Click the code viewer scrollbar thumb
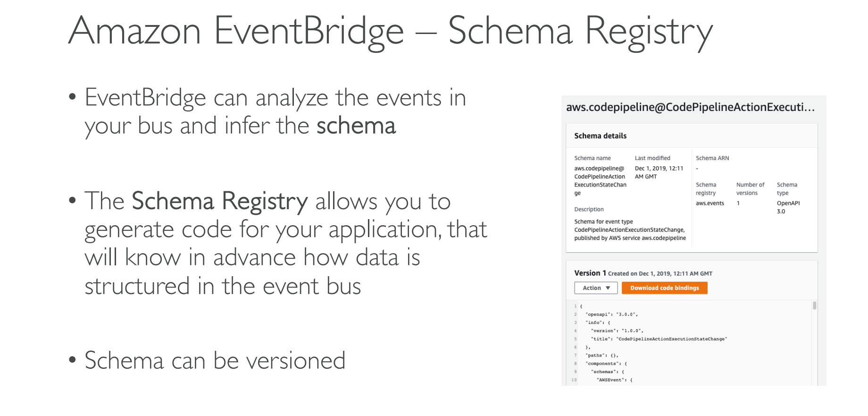 tap(815, 306)
